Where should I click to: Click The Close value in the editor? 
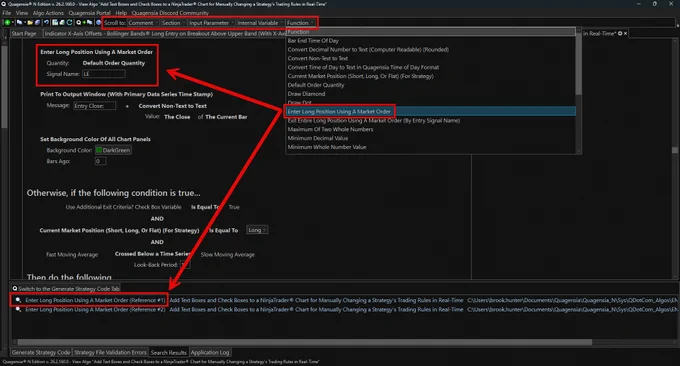pyautogui.click(x=177, y=117)
